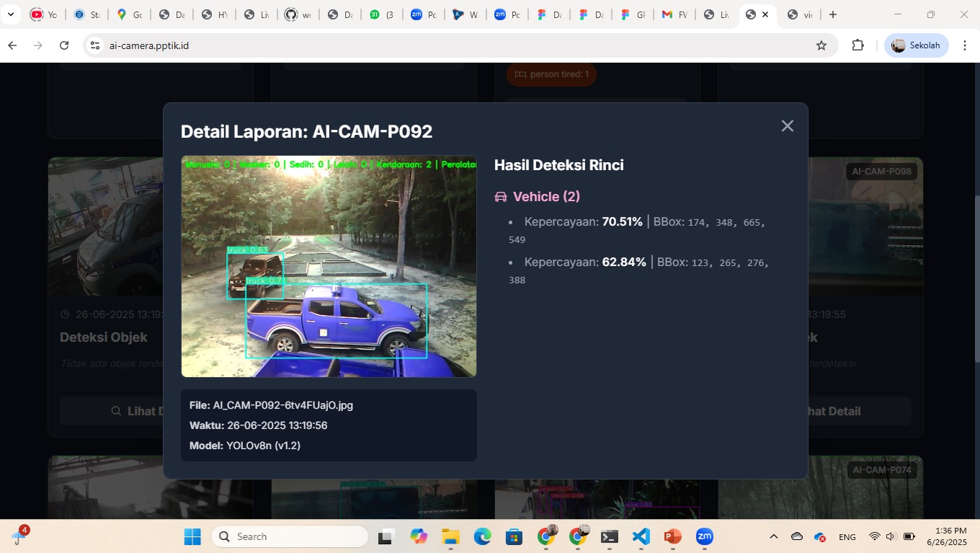Click the person tired: 1 badge
The height and width of the screenshot is (553, 980).
pyautogui.click(x=551, y=74)
